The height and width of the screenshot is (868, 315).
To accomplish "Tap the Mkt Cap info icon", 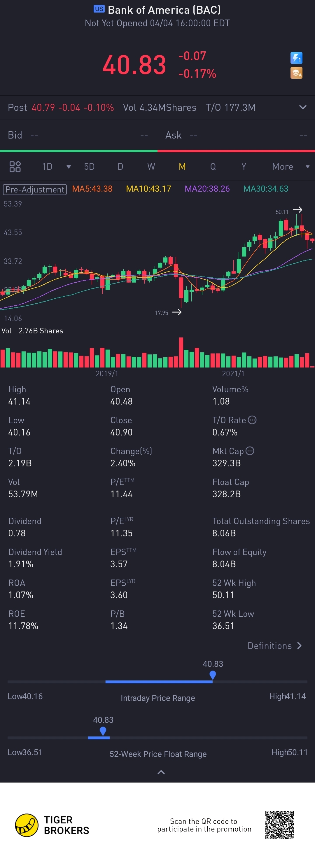I will [x=250, y=451].
